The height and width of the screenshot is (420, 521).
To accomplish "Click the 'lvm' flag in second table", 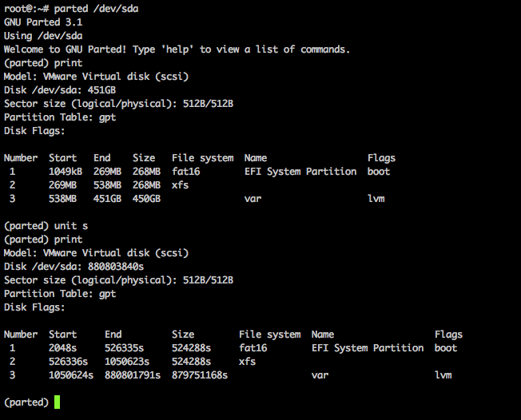I will coord(443,375).
